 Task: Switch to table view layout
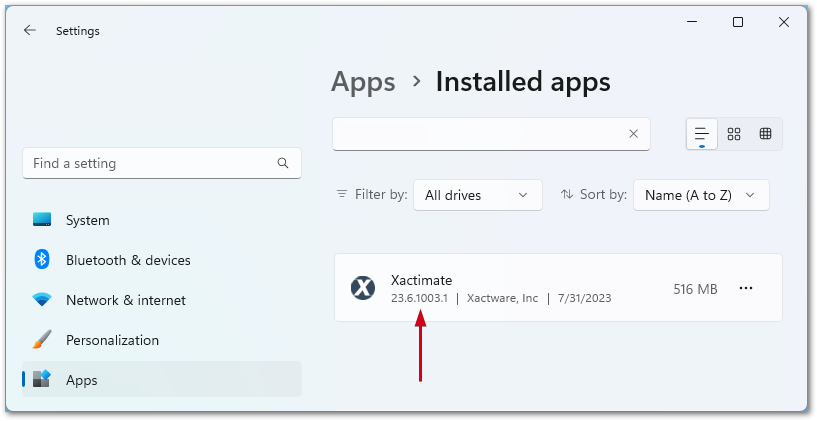coord(765,134)
